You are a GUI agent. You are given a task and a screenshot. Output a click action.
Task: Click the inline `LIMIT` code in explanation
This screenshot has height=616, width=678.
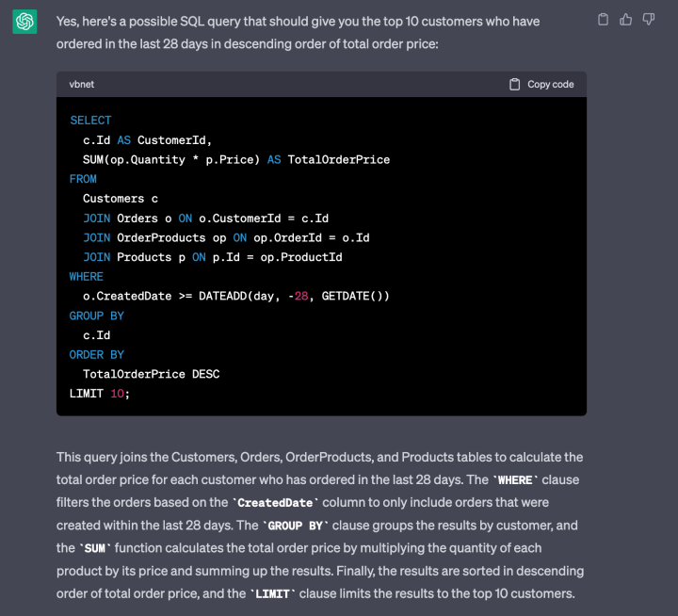pos(272,594)
